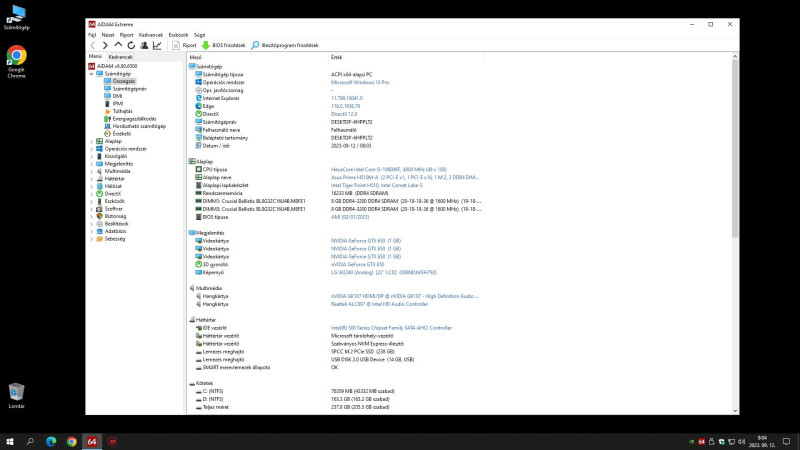This screenshot has height=450, width=800.
Task: Open the Nézet menu
Action: [x=108, y=35]
